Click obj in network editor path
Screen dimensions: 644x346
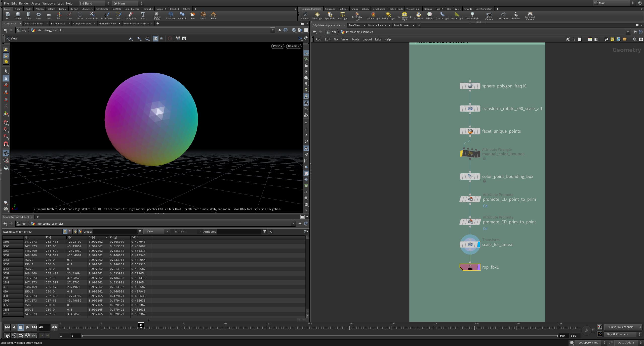tap(334, 32)
